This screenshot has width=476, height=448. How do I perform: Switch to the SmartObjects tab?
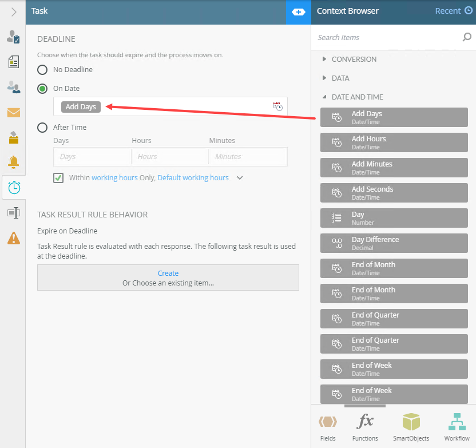click(x=411, y=427)
